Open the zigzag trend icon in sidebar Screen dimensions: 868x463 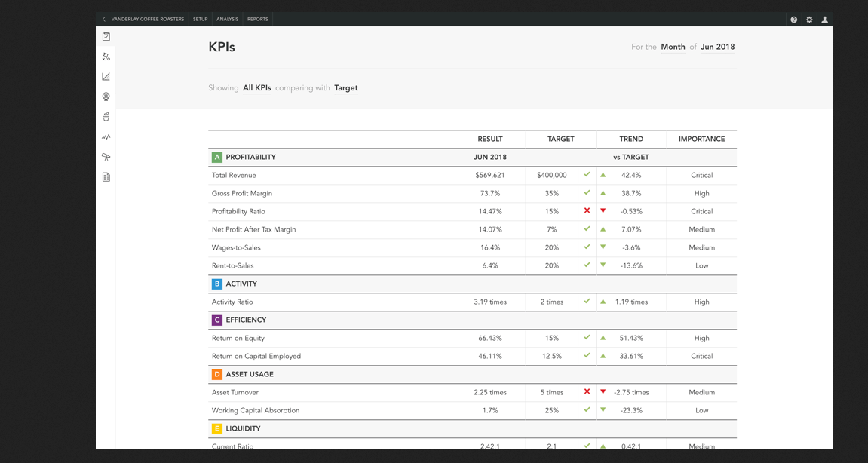106,137
